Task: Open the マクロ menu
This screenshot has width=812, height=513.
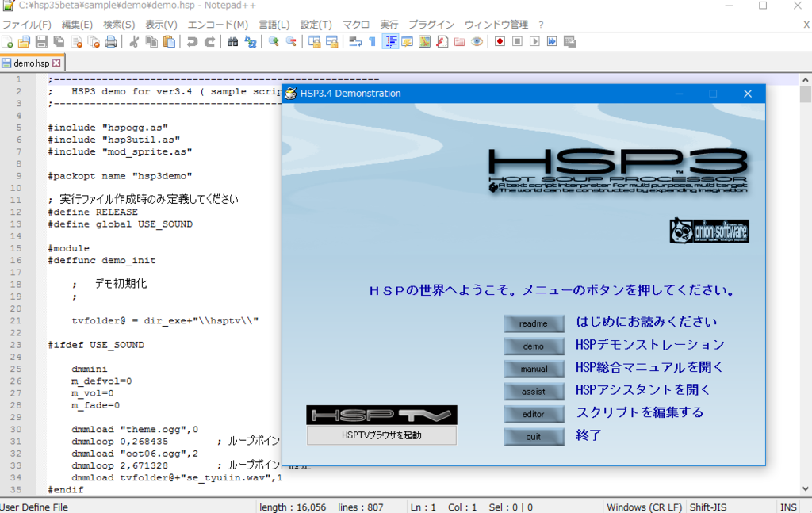Action: (356, 25)
